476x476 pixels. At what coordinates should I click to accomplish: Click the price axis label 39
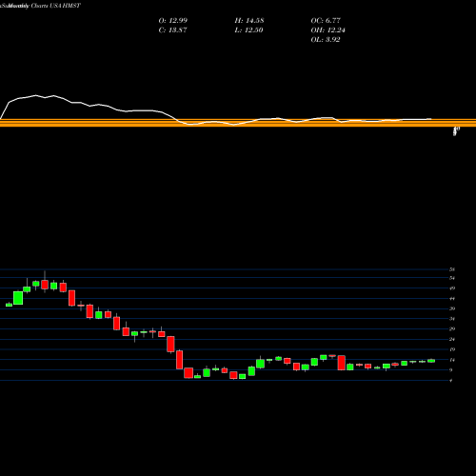click(x=452, y=308)
